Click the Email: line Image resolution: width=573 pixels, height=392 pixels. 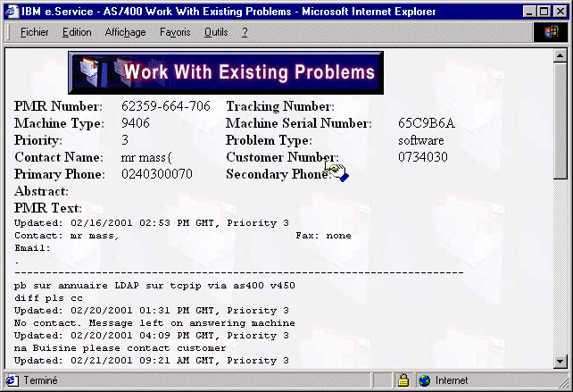pyautogui.click(x=32, y=248)
